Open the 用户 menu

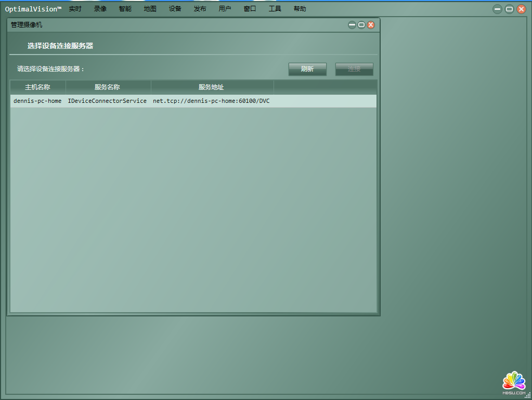225,9
